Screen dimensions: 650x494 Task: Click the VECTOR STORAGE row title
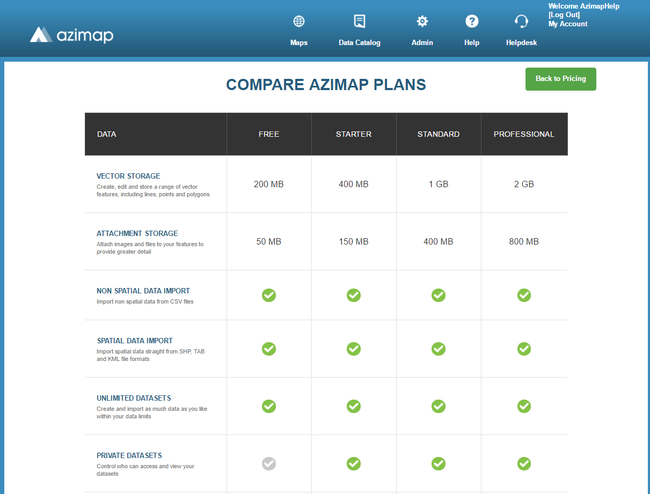[128, 176]
